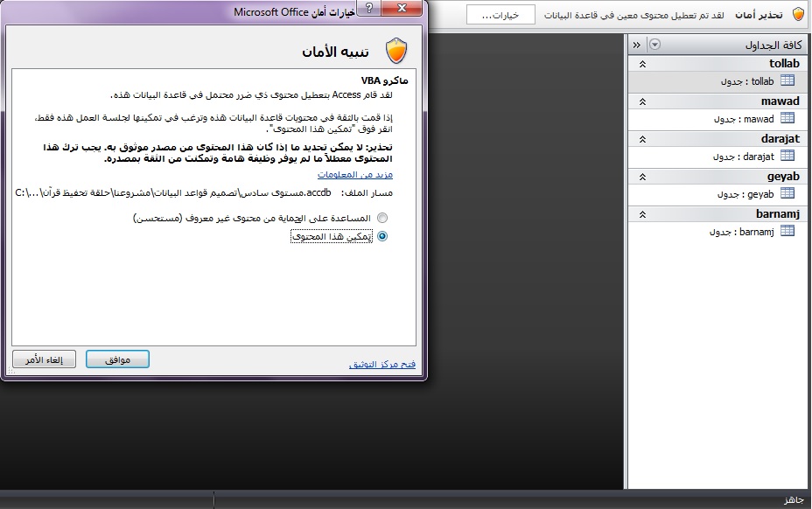Click the تحذير أمان security warning label
This screenshot has width=812, height=509.
click(759, 15)
